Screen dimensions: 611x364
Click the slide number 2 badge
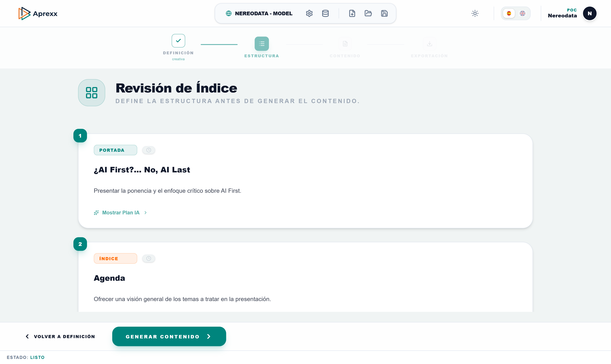[x=80, y=244]
